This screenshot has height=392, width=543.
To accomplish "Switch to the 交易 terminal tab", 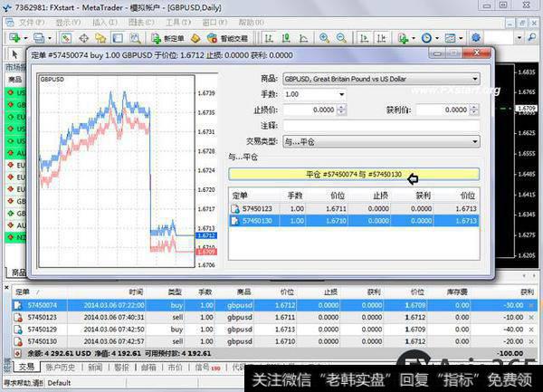I will pyautogui.click(x=26, y=367).
